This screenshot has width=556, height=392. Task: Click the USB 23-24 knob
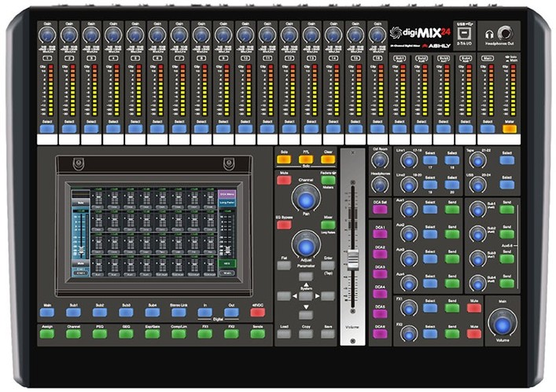coord(477,185)
